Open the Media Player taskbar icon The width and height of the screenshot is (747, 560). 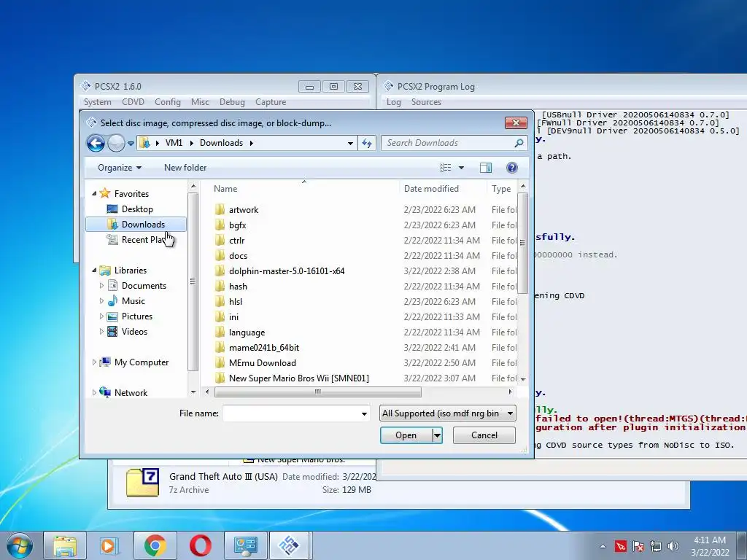point(110,545)
